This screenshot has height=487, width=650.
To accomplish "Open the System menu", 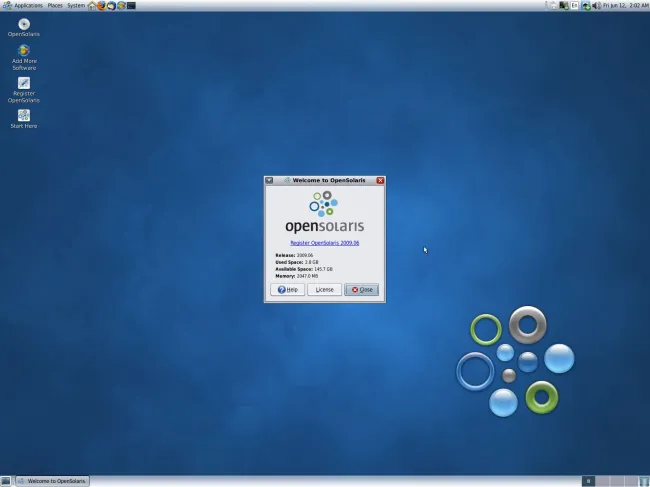I will [76, 5].
